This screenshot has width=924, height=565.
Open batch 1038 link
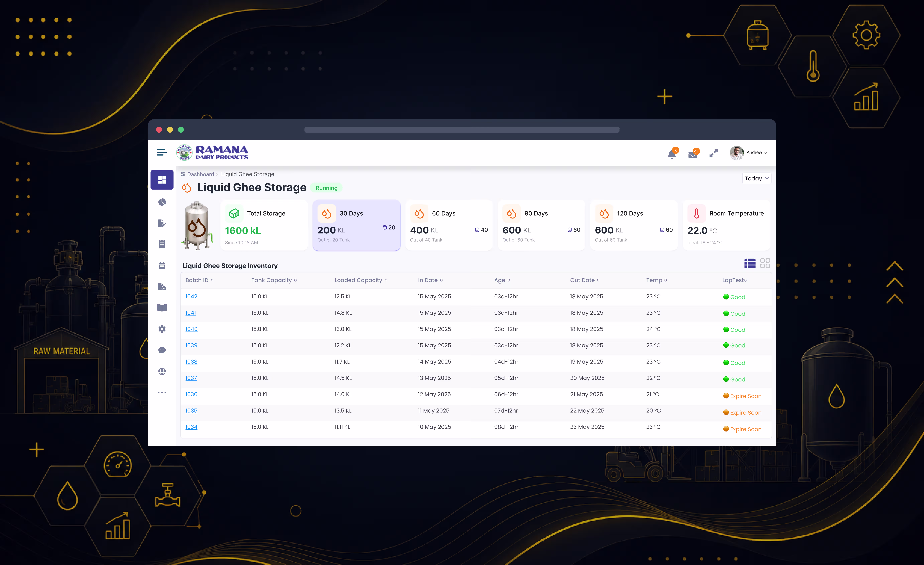click(191, 362)
